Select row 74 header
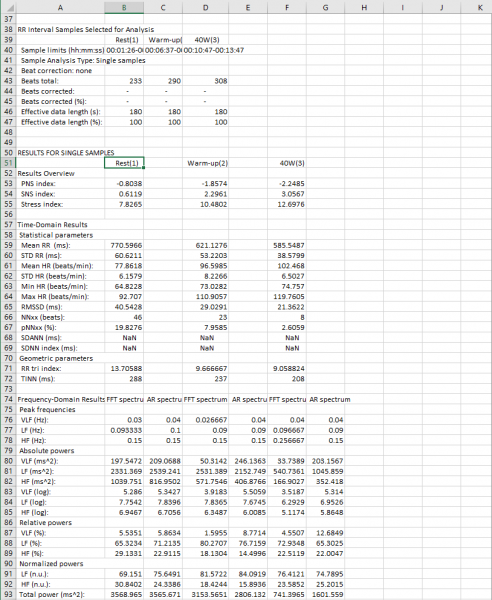The image size is (492, 600). 8,399
